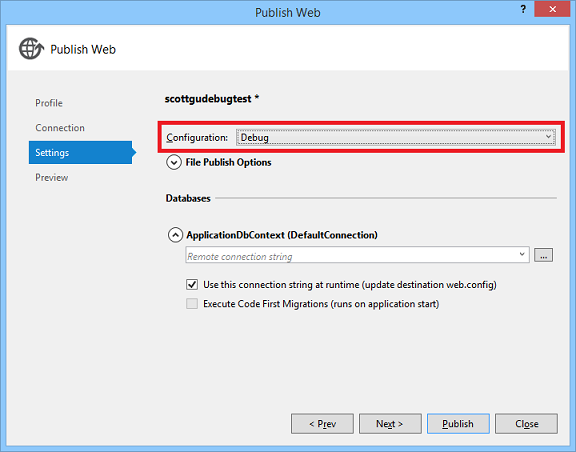
Task: Close the dialog with the red X
Action: 552,9
